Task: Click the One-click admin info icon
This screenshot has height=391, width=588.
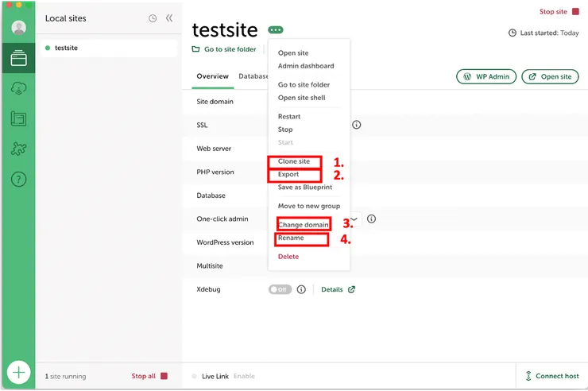Action: [x=371, y=219]
